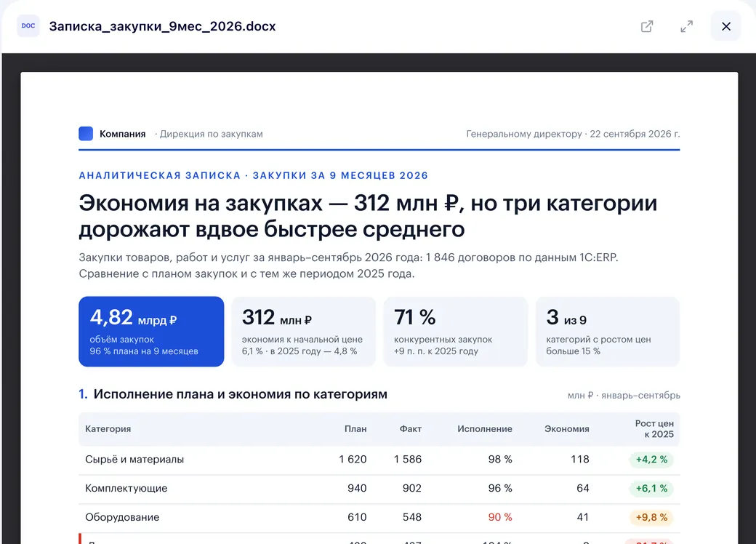Select file name Записка_закупки_9мес_2026.docx
The image size is (756, 544).
[x=163, y=26]
